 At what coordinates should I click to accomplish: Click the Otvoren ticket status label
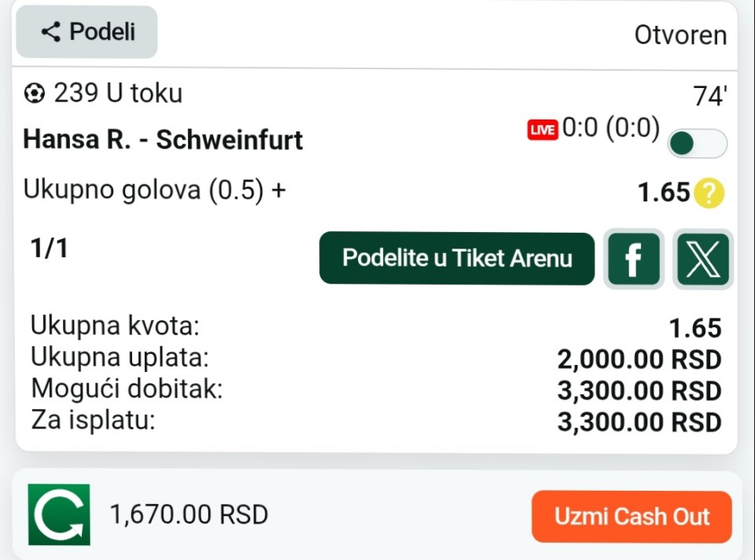[680, 35]
